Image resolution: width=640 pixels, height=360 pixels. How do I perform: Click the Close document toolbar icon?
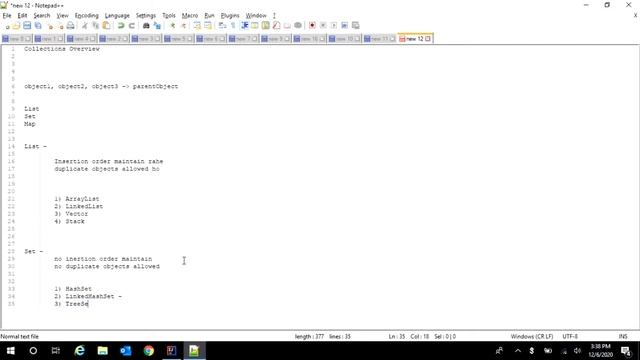pos(50,26)
